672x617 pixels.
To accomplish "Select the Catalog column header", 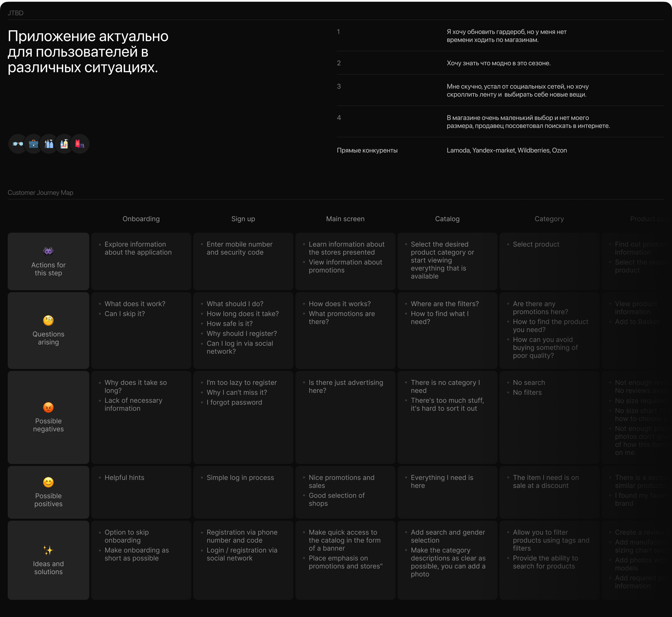I will point(447,219).
